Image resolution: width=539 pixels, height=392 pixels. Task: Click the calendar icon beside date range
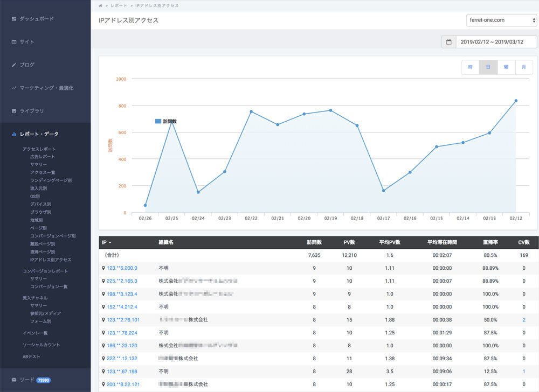pos(448,41)
